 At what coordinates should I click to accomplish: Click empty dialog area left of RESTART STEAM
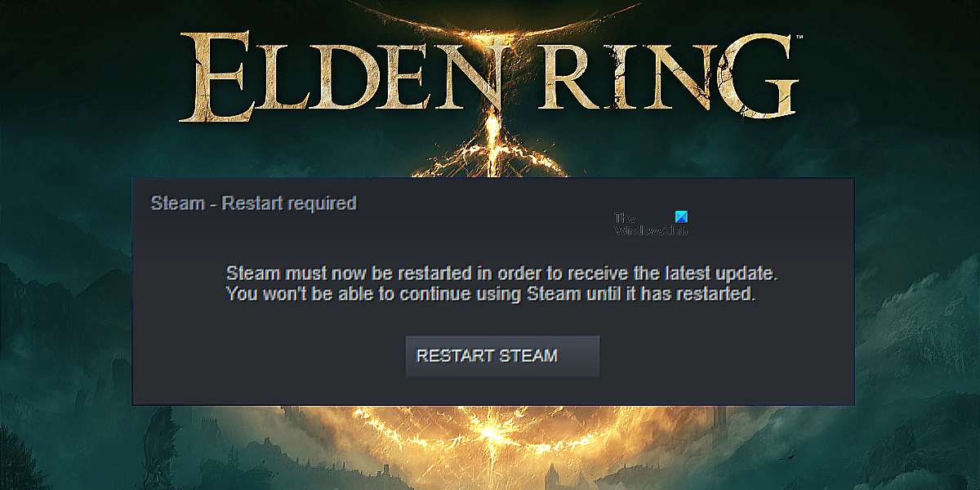pos(269,356)
